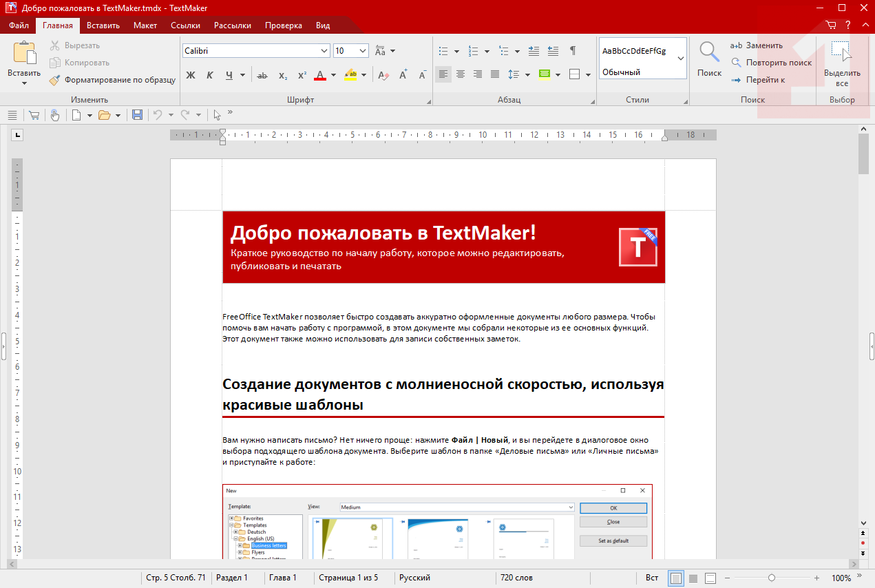Click the green paragraph shading swatch
Screen dimensions: 875x588
545,74
